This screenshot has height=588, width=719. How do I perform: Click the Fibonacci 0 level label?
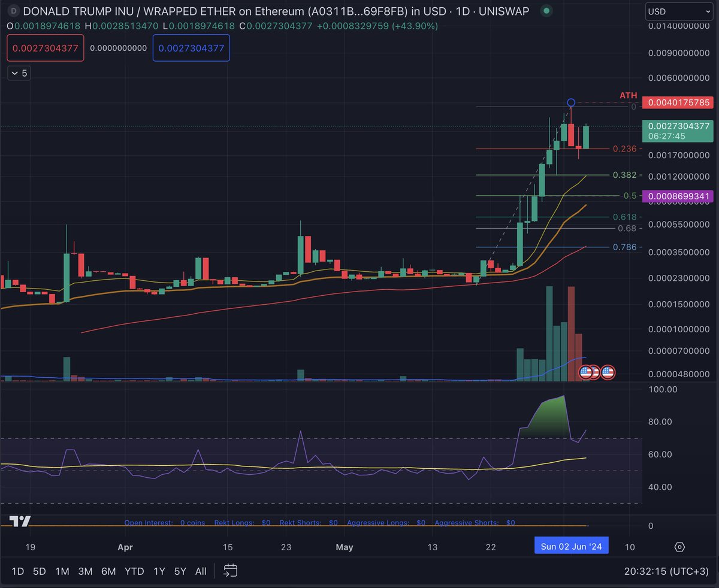point(633,107)
